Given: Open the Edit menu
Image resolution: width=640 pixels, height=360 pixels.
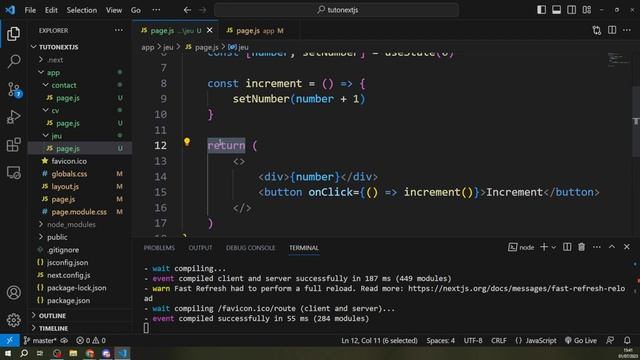Looking at the screenshot, I should pyautogui.click(x=51, y=10).
